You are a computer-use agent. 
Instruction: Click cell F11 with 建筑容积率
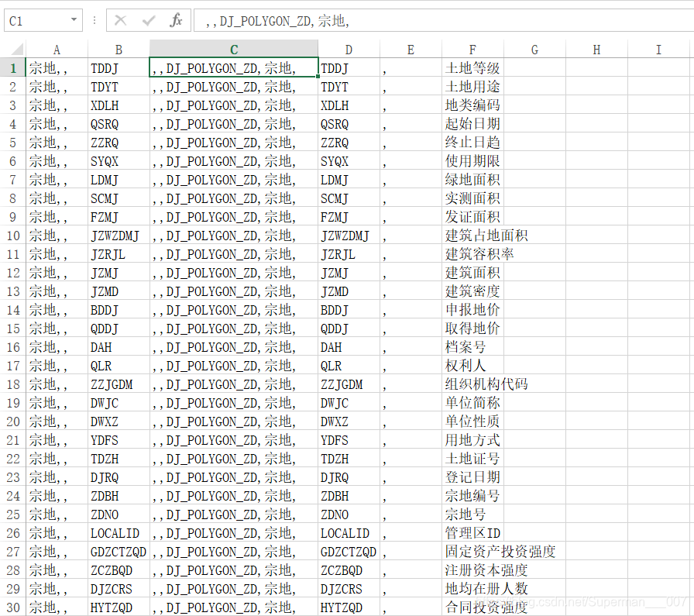click(472, 253)
